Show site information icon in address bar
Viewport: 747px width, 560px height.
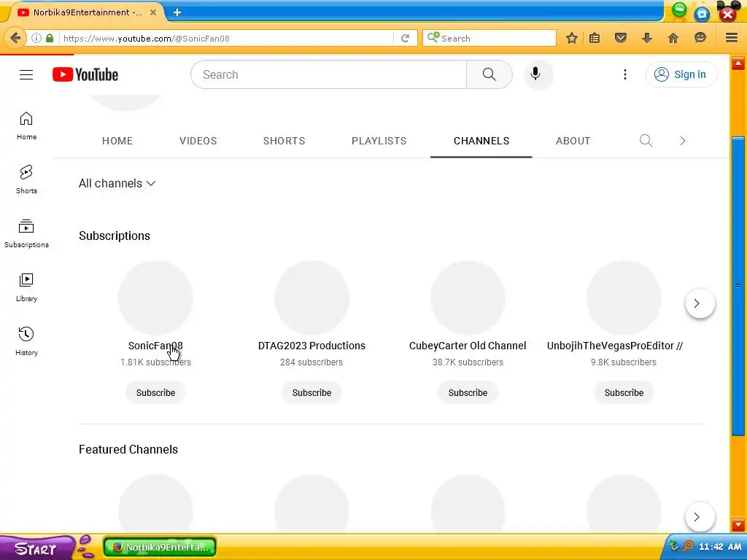click(x=36, y=38)
